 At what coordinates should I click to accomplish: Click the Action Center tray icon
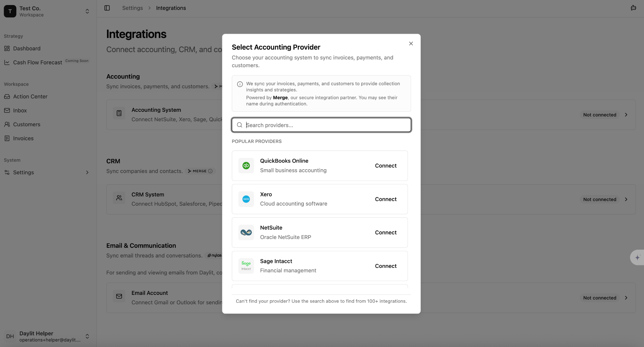coord(7,96)
